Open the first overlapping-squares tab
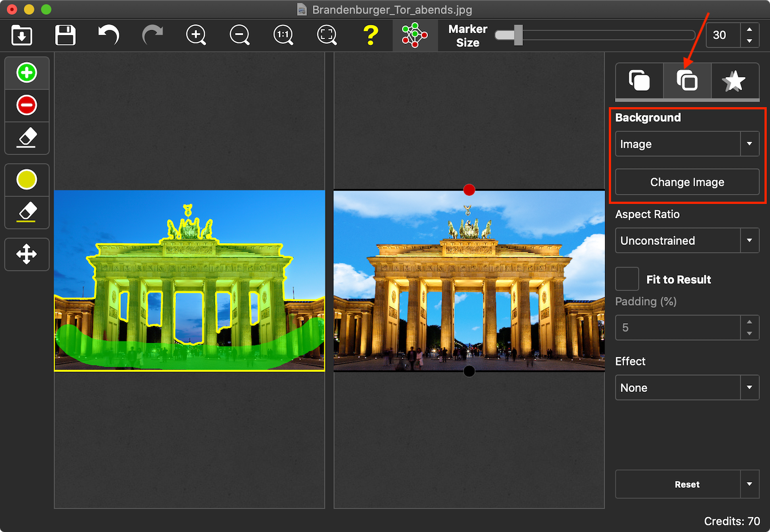This screenshot has width=770, height=532. 639,81
